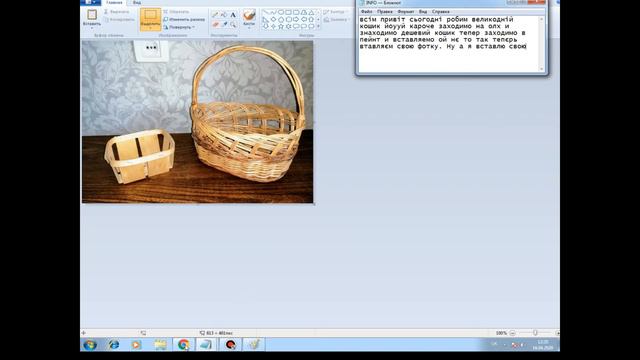Choose the Polygon shape
640x360 pixels.
(304, 12)
